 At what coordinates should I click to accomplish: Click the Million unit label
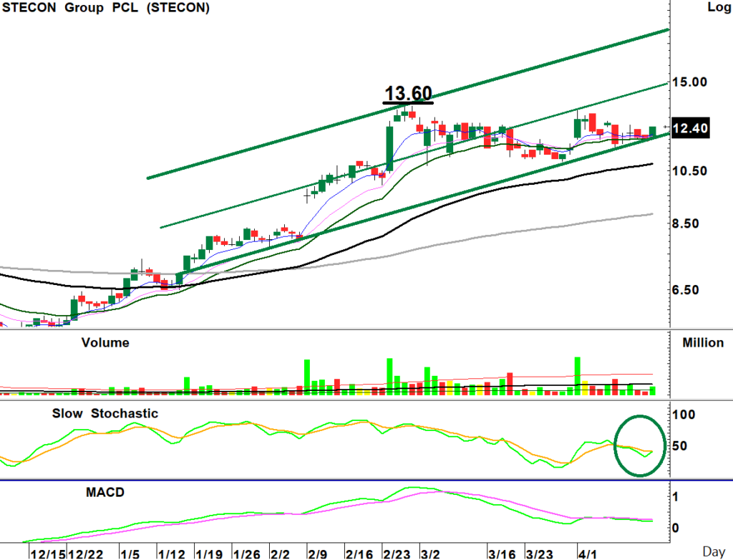702,343
